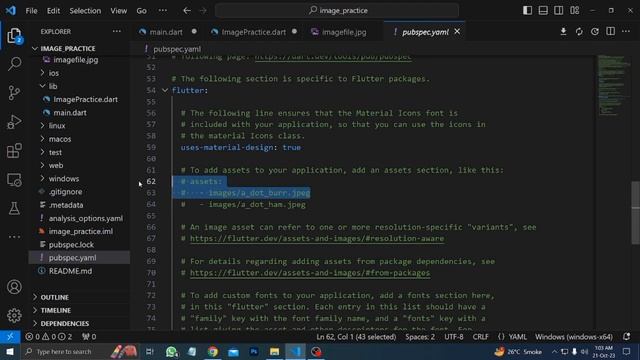Open Run and Debug view
Image resolution: width=640 pixels, height=360 pixels.
pyautogui.click(x=14, y=122)
